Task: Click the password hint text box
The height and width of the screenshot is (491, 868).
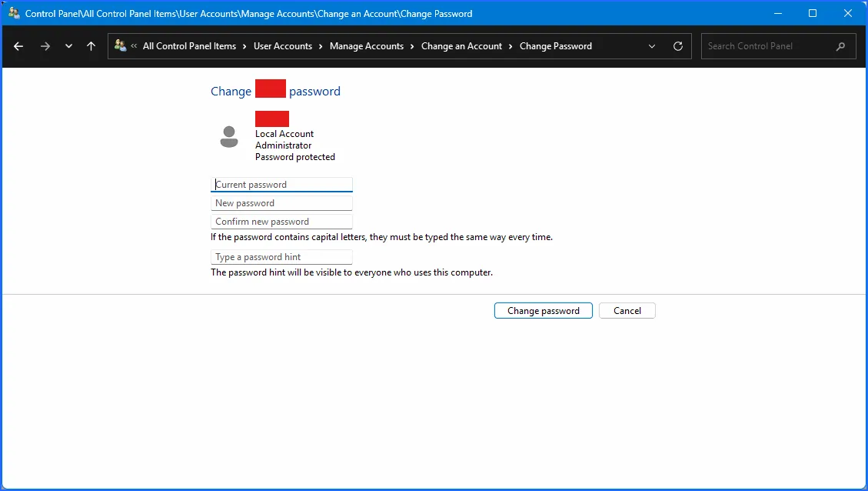Action: [281, 257]
